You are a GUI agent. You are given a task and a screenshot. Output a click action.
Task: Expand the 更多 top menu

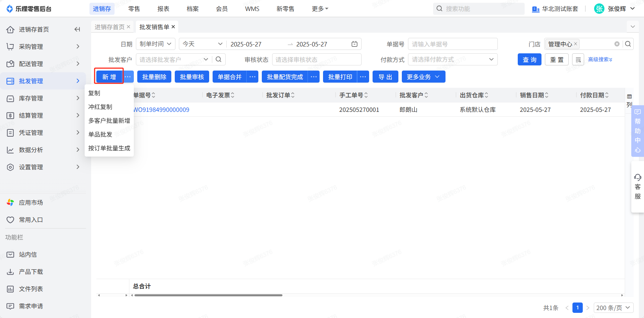(x=320, y=9)
